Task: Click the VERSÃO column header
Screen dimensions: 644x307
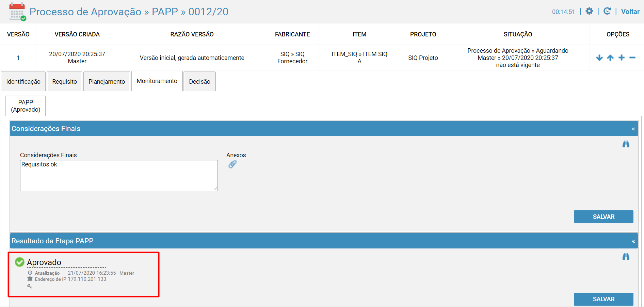Action: (18, 34)
